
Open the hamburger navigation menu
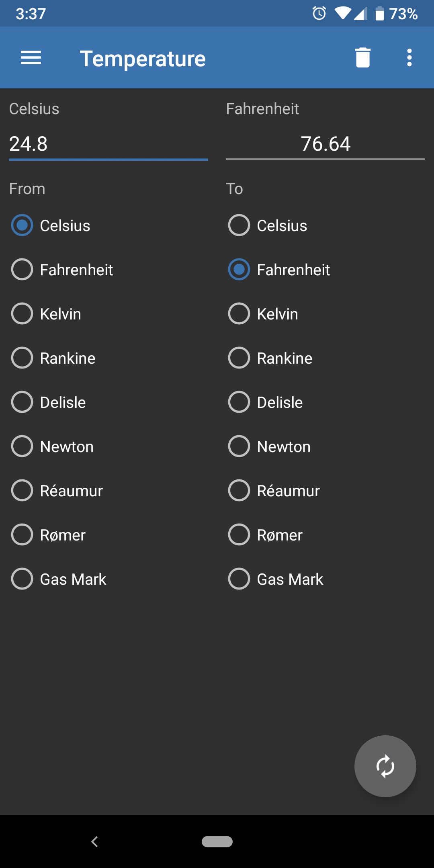pos(31,58)
